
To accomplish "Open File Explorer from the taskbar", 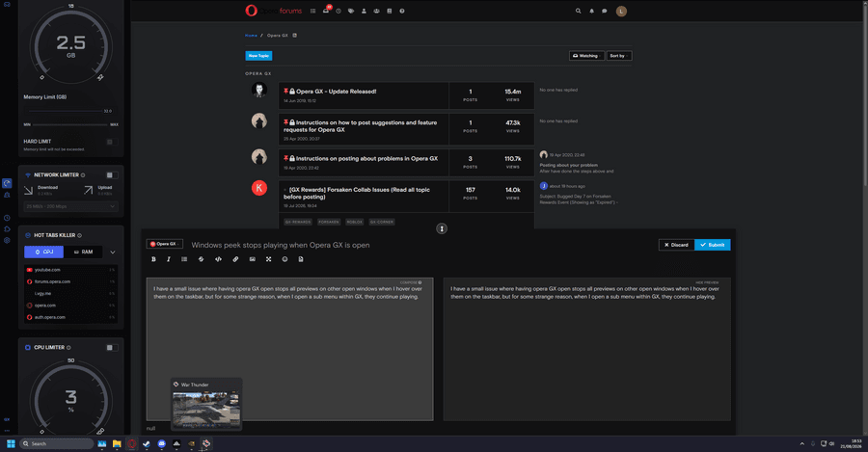I will click(117, 443).
